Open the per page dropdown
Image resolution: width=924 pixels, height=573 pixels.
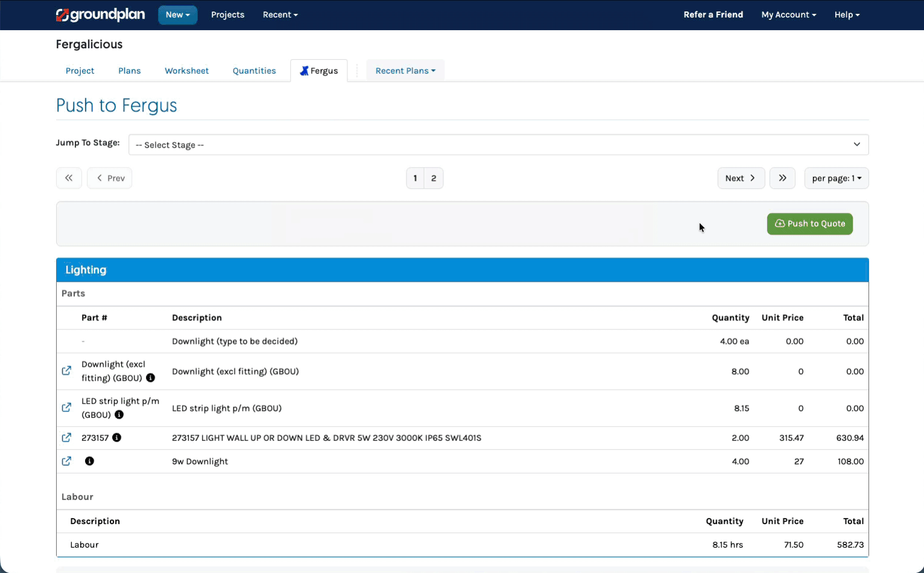836,178
